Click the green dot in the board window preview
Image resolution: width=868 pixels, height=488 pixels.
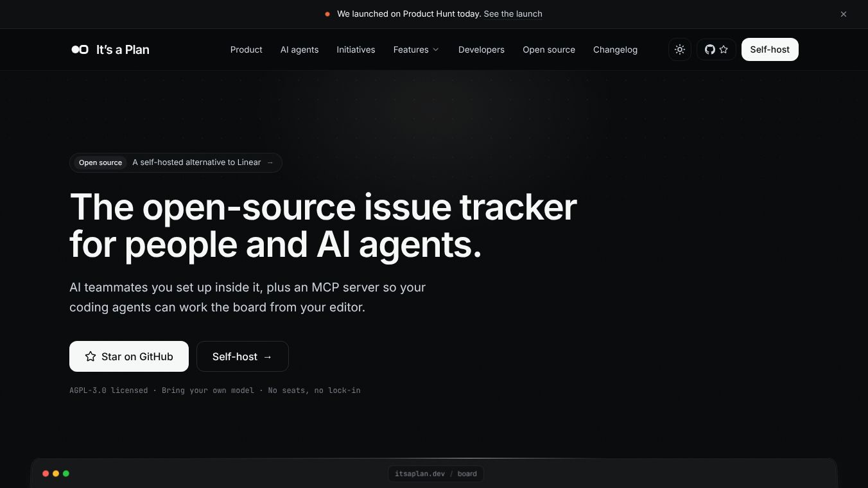[66, 474]
